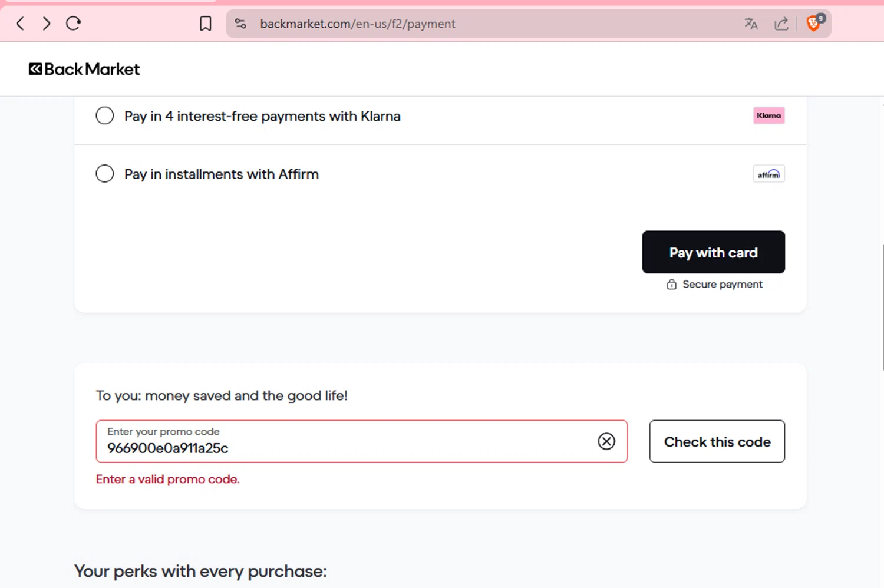This screenshot has width=884, height=588.
Task: Open the translate page icon
Action: click(751, 24)
